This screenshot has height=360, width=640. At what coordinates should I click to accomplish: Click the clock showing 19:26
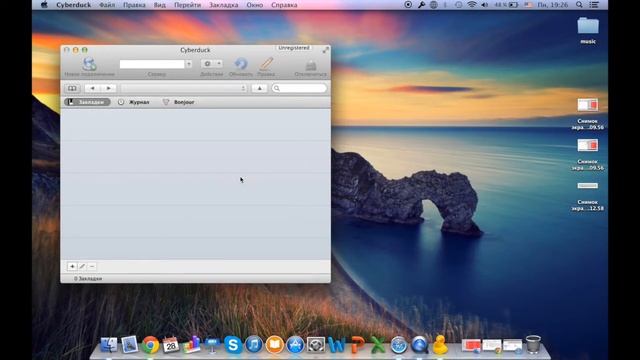pos(553,5)
